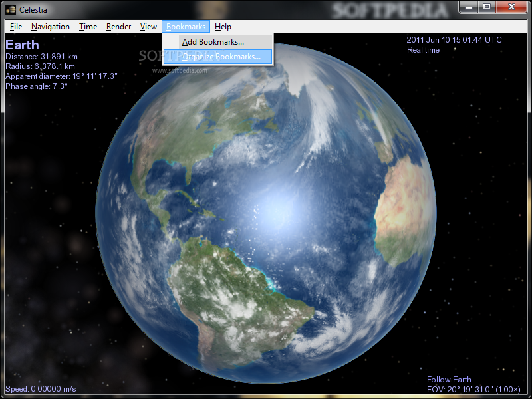The image size is (532, 399).
Task: Open the Time menu
Action: (88, 27)
